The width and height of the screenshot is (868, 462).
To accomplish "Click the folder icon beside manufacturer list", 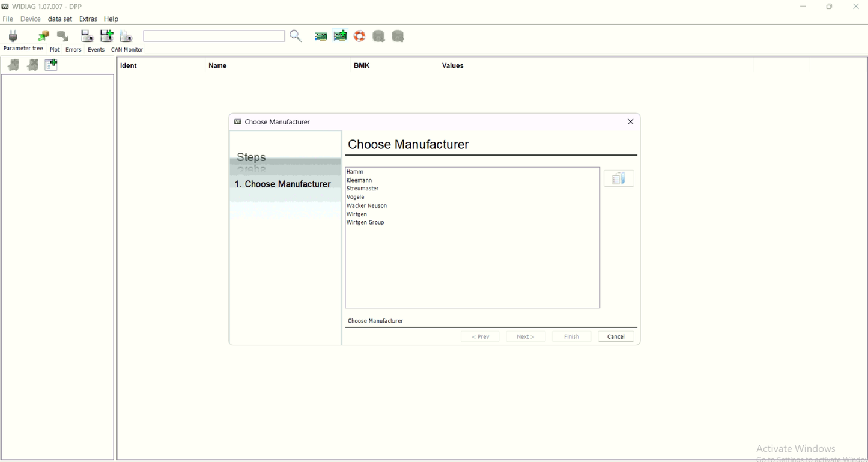I will pos(619,178).
